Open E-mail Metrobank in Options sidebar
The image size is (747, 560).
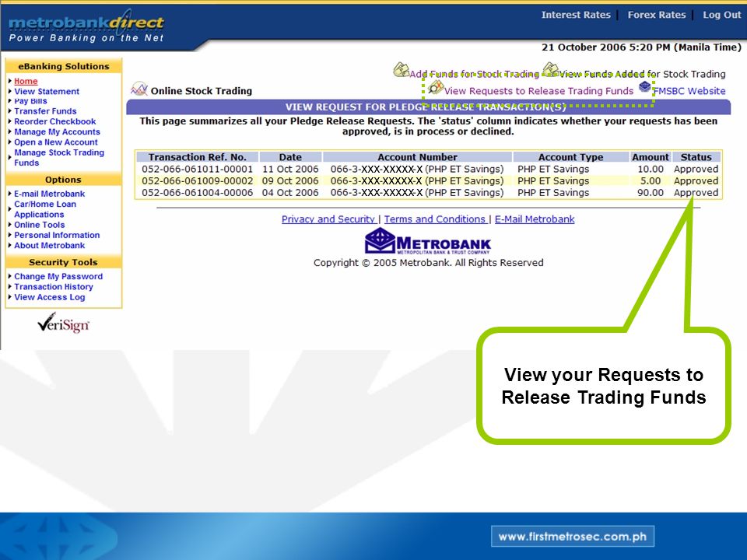[x=50, y=194]
